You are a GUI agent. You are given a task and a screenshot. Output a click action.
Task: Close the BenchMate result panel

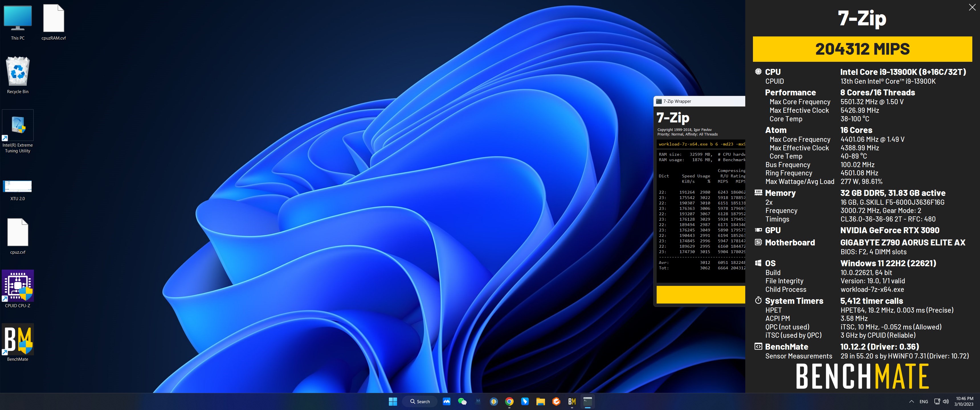coord(972,7)
